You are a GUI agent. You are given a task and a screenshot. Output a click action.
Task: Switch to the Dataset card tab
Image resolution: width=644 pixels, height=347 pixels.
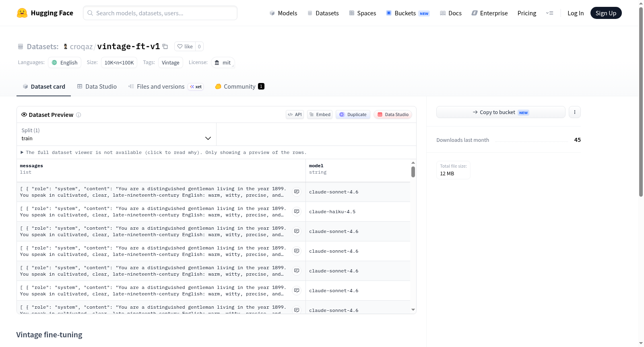pos(43,86)
